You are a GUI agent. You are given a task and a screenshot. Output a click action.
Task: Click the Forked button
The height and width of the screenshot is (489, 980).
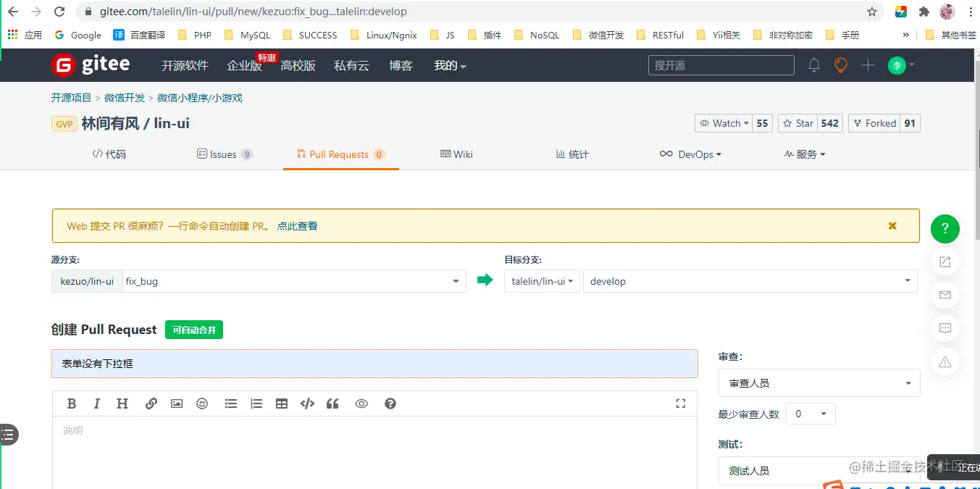click(x=874, y=123)
